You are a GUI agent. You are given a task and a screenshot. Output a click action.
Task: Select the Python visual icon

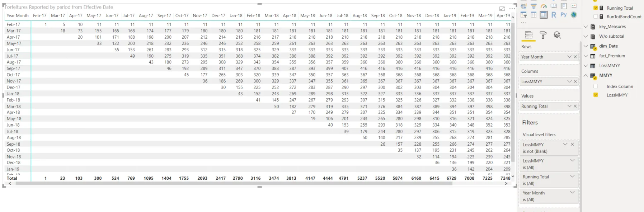click(564, 15)
